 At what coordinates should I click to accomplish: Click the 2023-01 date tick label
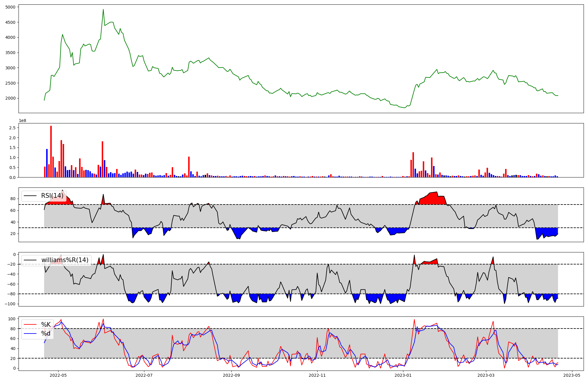403,375
